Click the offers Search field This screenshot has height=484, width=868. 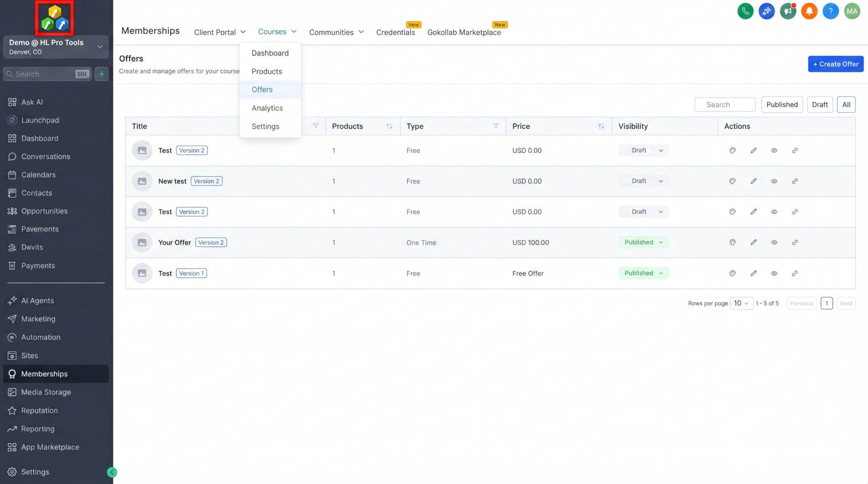[x=725, y=105]
